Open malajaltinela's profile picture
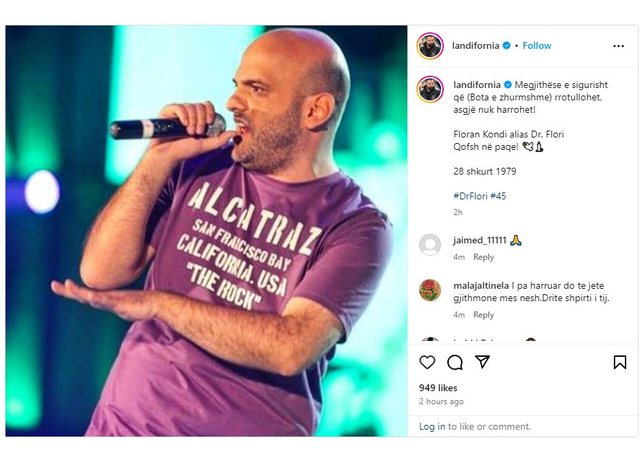Screen dimensions: 640x451 coord(430,290)
